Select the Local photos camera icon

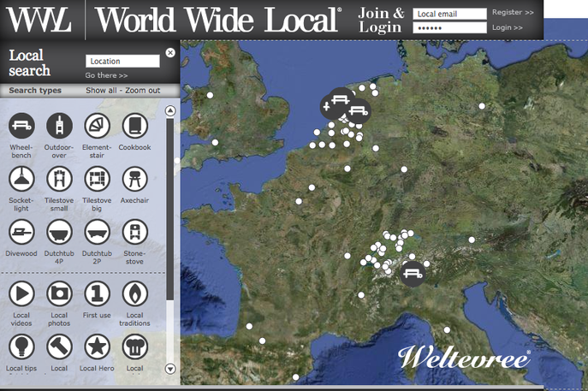(x=59, y=293)
